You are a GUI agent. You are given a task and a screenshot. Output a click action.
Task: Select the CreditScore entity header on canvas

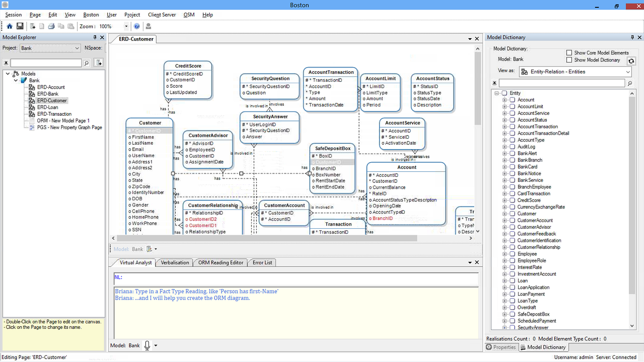[x=188, y=66]
